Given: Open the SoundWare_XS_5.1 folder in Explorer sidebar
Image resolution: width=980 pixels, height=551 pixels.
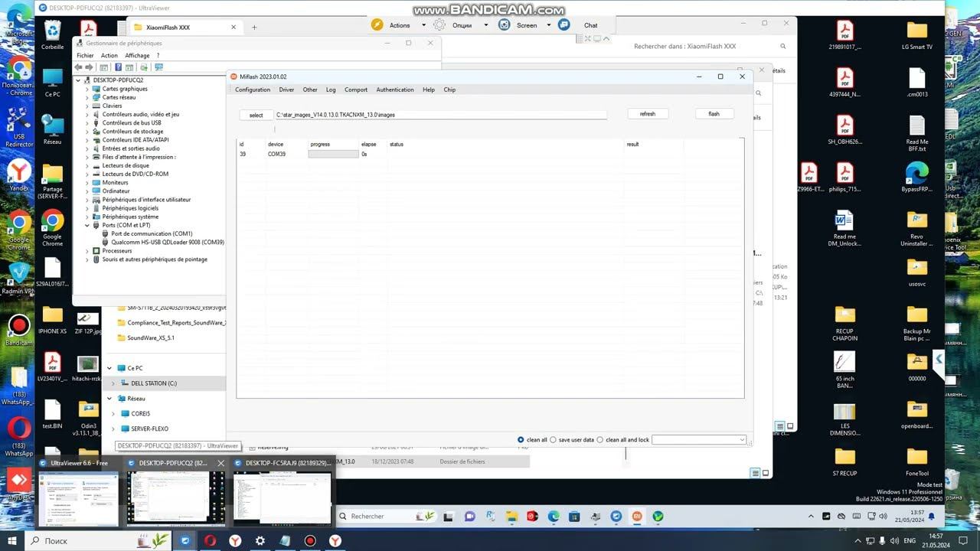Looking at the screenshot, I should click(x=150, y=337).
